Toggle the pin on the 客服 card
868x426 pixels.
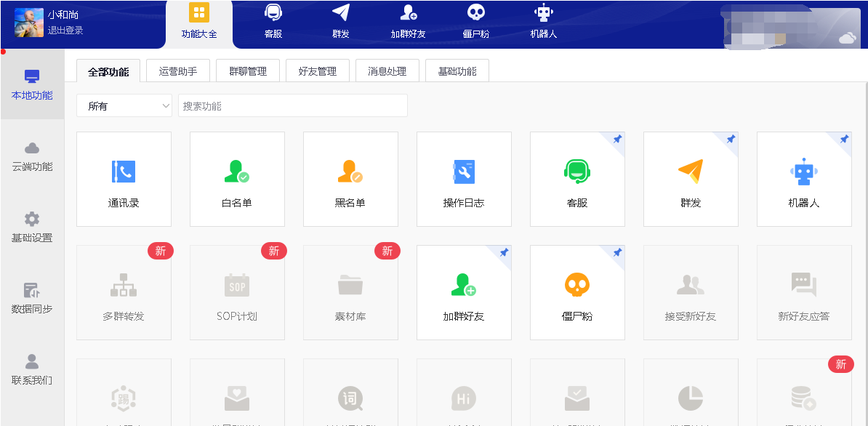(617, 140)
